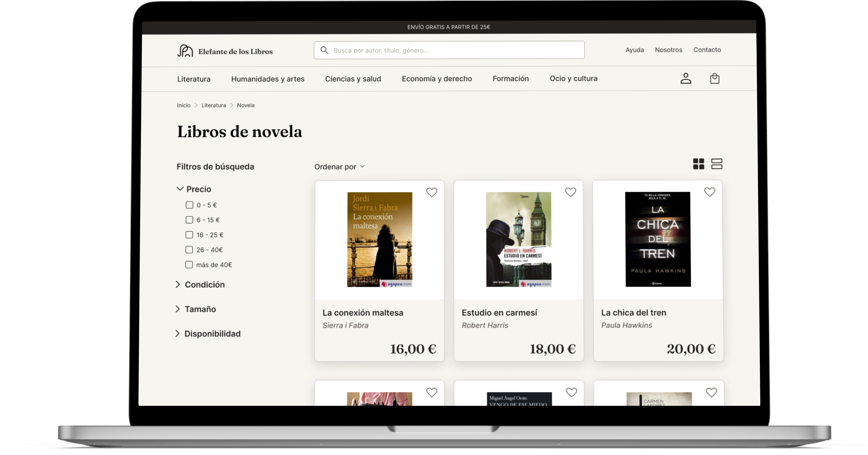The width and height of the screenshot is (868, 455).
Task: Check the más de 40€ price filter
Action: 189,264
